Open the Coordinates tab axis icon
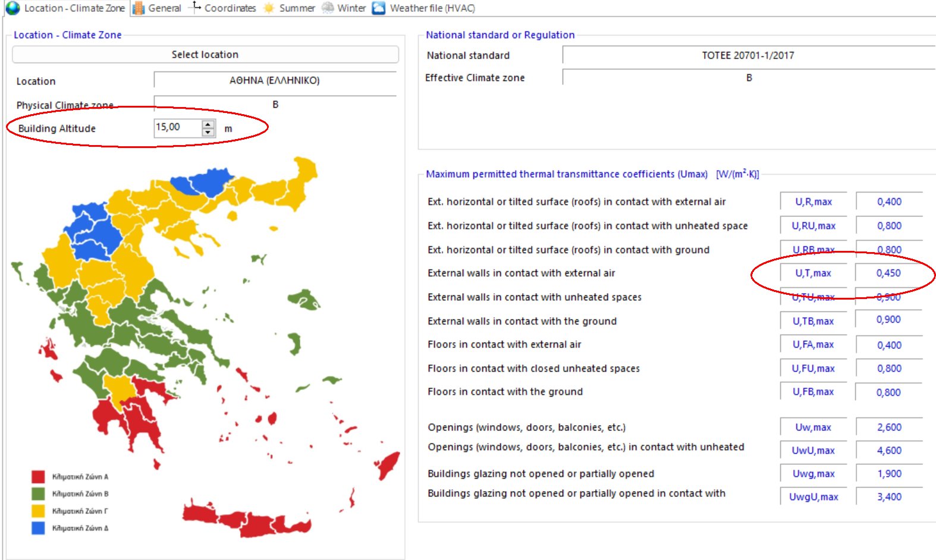936x560 pixels. [194, 8]
